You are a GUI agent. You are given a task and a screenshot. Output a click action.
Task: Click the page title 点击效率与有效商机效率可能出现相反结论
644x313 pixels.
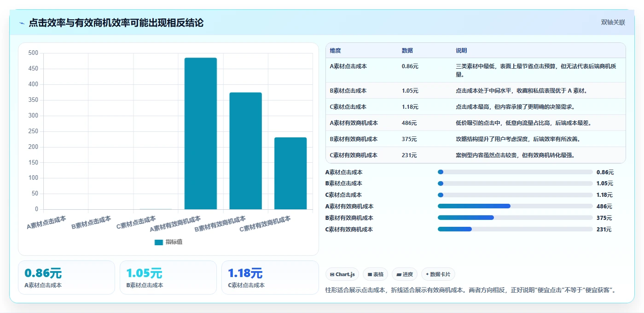coord(116,23)
